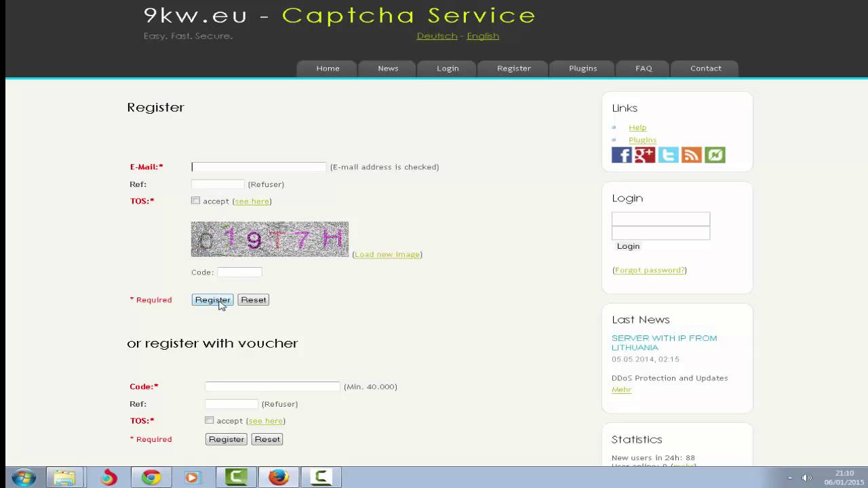Click the Reset button below the captcha

coord(254,300)
